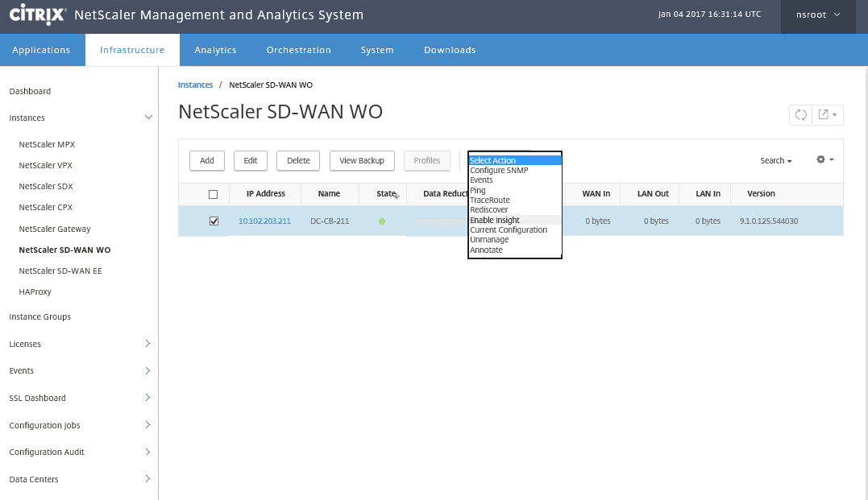Image resolution: width=868 pixels, height=500 pixels.
Task: Expand the SSL Dashboard section
Action: pyautogui.click(x=147, y=398)
